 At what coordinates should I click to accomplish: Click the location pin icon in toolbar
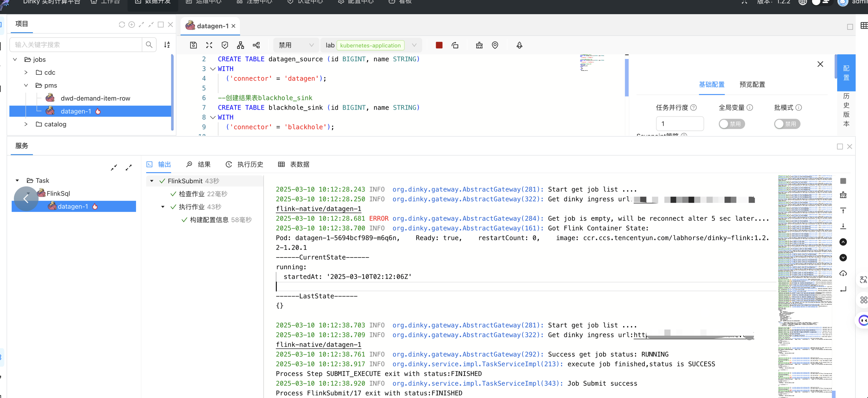(495, 45)
